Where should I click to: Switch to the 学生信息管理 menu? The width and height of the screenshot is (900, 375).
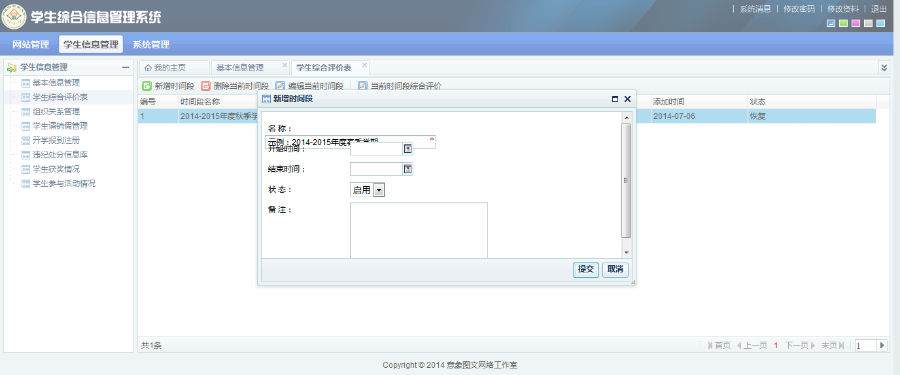(91, 44)
